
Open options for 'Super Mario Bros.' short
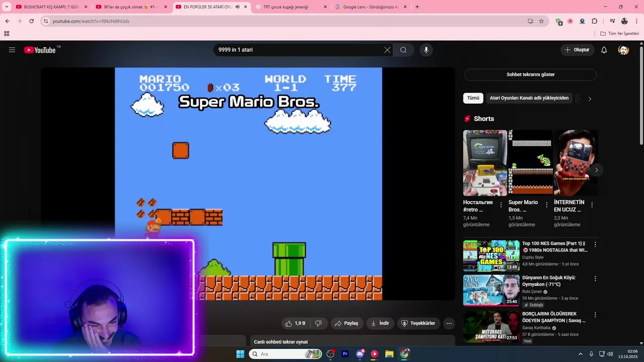[546, 205]
